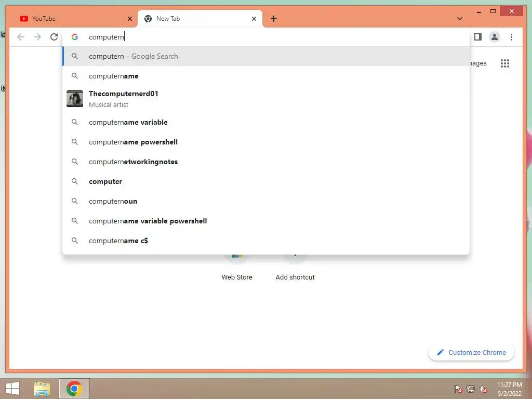Close the YouTube tab
The image size is (532, 399).
tap(129, 19)
